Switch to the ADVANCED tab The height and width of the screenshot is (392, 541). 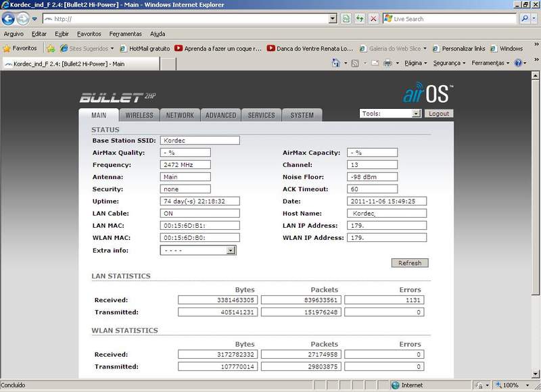coord(221,115)
